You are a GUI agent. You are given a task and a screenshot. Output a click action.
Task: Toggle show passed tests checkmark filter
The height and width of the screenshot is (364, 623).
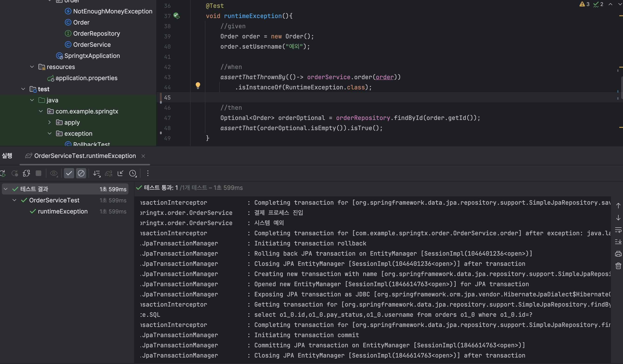pos(69,173)
